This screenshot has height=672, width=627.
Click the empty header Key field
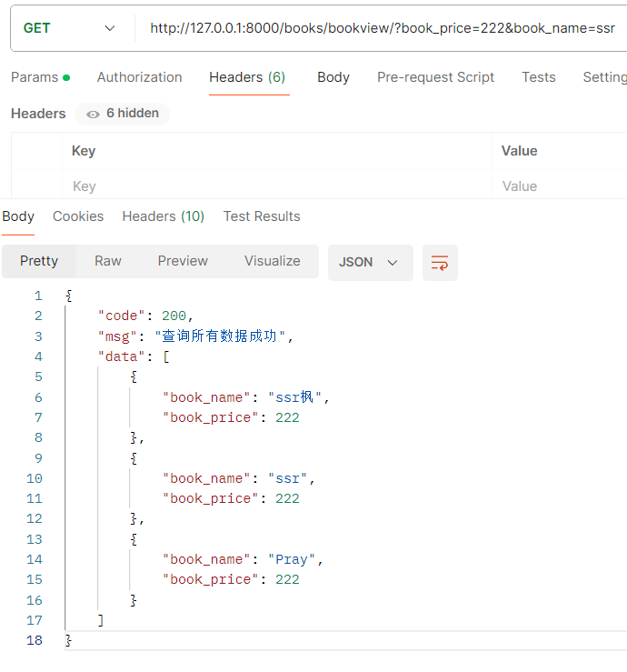(273, 186)
